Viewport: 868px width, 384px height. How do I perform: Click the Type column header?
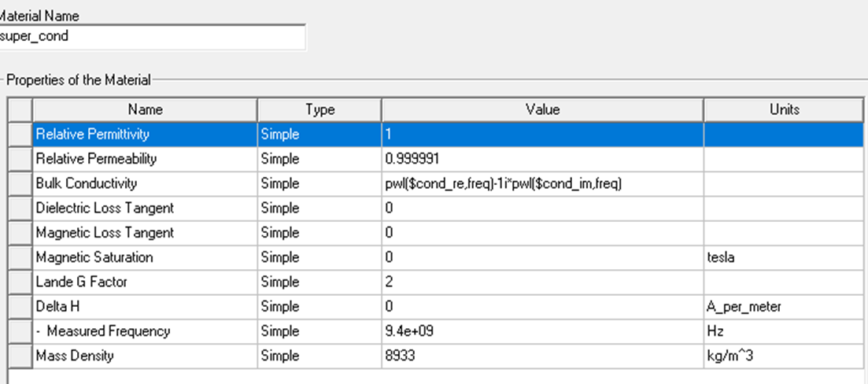click(x=319, y=109)
